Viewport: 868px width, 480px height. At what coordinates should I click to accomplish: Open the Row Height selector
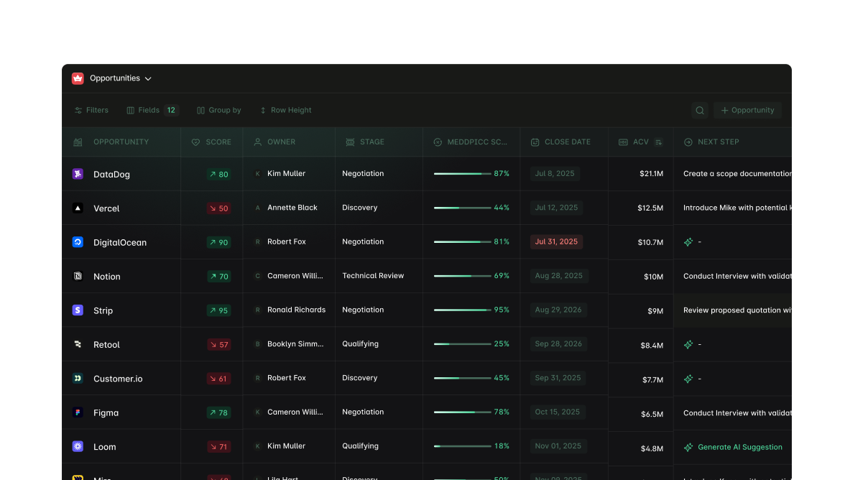pyautogui.click(x=285, y=110)
